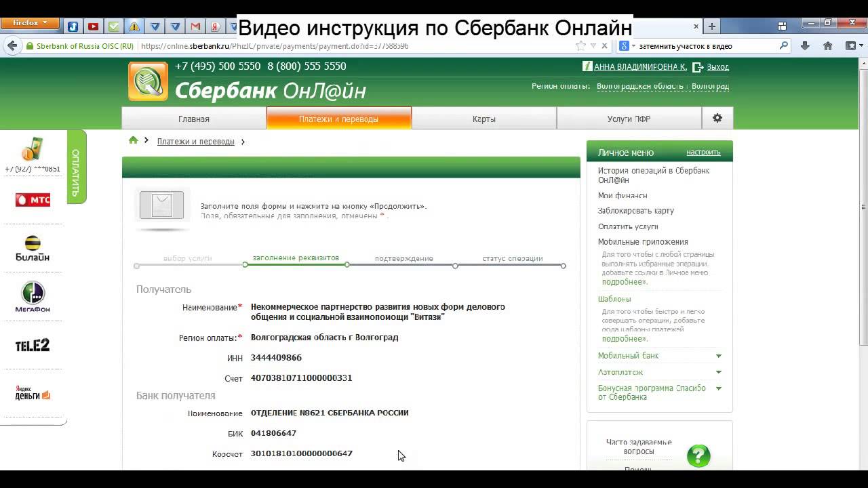Open the first blue pinned tab in the tab strip
This screenshot has height=488, width=868.
click(x=73, y=27)
